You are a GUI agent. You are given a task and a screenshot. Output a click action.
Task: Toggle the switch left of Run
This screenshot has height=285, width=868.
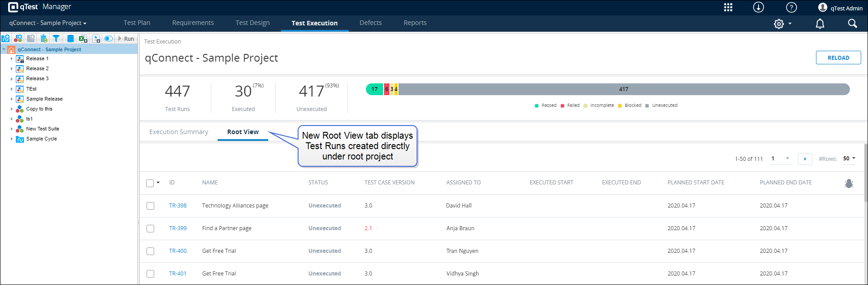[x=109, y=39]
